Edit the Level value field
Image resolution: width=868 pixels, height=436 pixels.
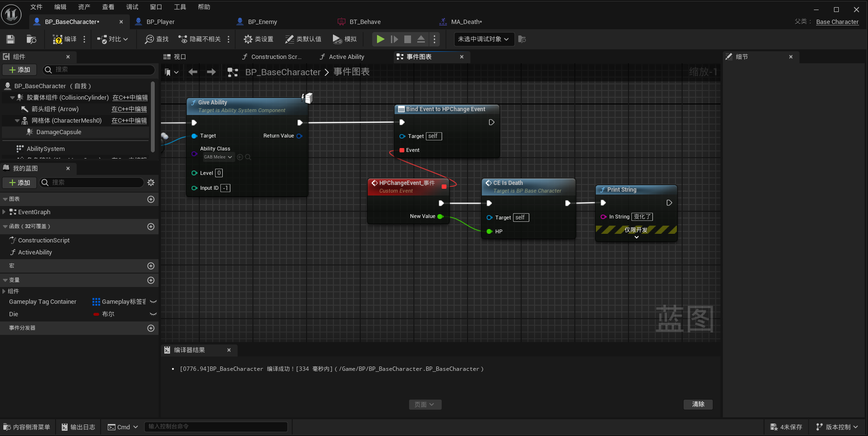(219, 173)
